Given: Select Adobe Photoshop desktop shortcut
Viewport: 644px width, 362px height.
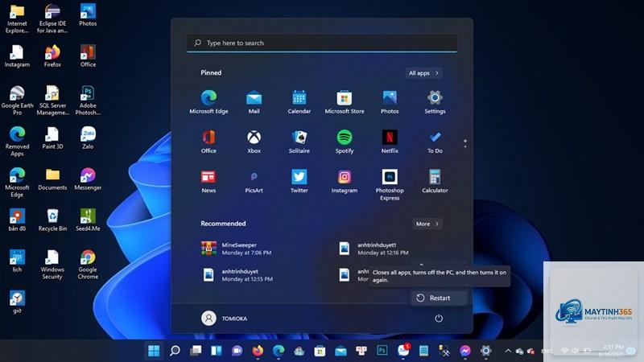Looking at the screenshot, I should 88,101.
